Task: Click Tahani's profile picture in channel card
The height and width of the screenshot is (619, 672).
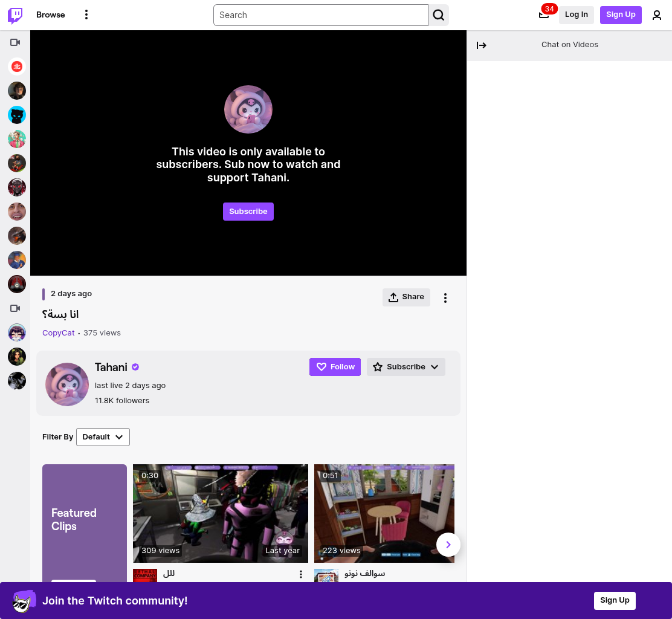Action: tap(67, 384)
